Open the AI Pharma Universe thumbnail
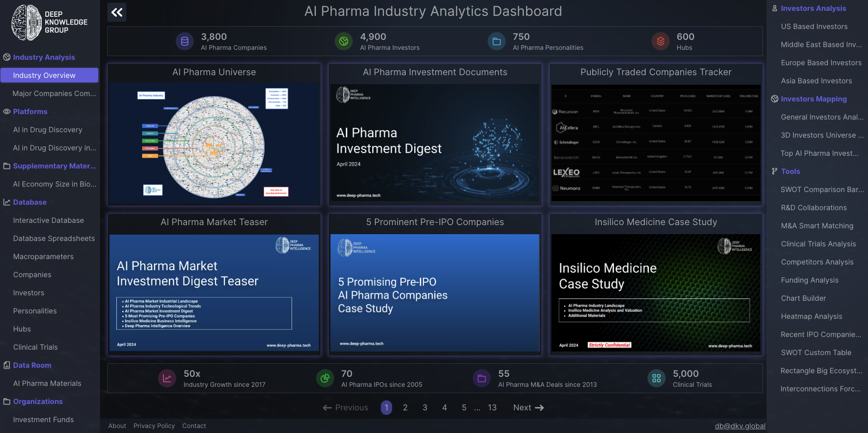The height and width of the screenshot is (433, 868). (x=214, y=143)
